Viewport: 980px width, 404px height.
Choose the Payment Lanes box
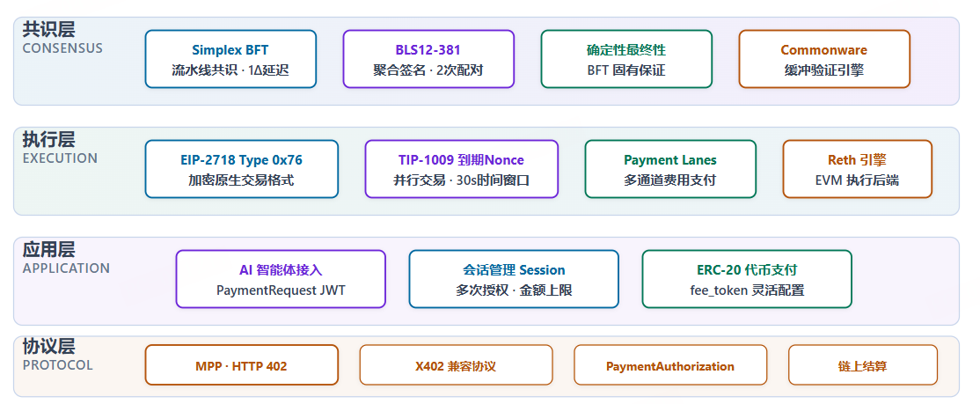coord(670,169)
